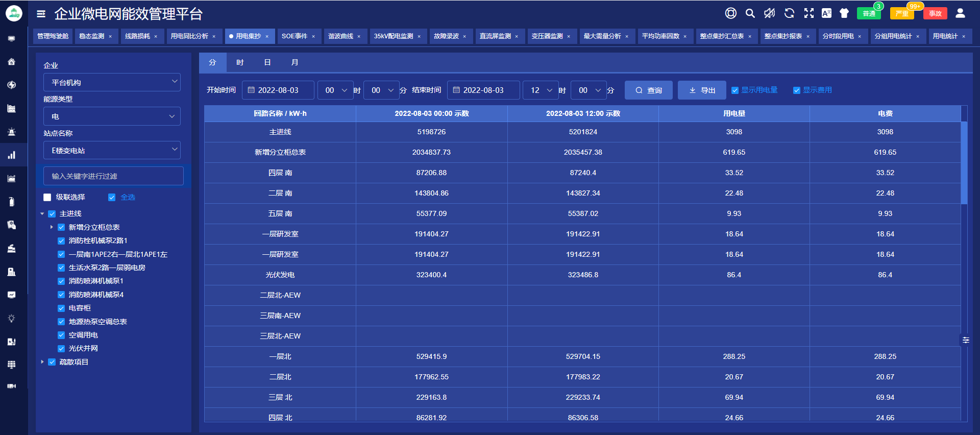Click the 导出 export button
This screenshot has width=980, height=435.
tap(702, 90)
